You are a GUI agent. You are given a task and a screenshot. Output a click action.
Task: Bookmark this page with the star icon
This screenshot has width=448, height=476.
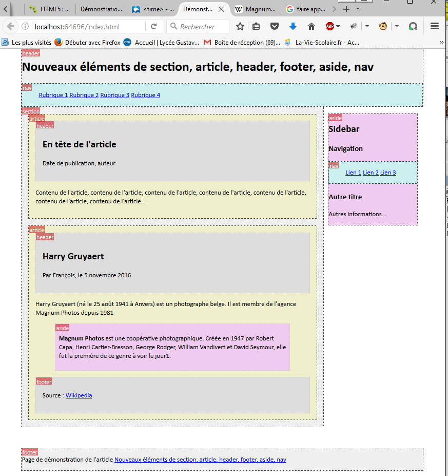coord(240,26)
